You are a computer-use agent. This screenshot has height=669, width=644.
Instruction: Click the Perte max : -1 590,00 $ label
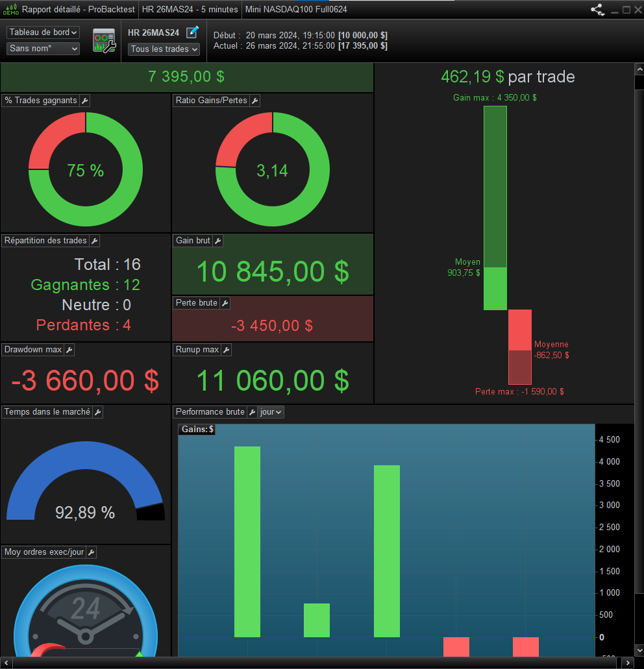click(x=520, y=392)
